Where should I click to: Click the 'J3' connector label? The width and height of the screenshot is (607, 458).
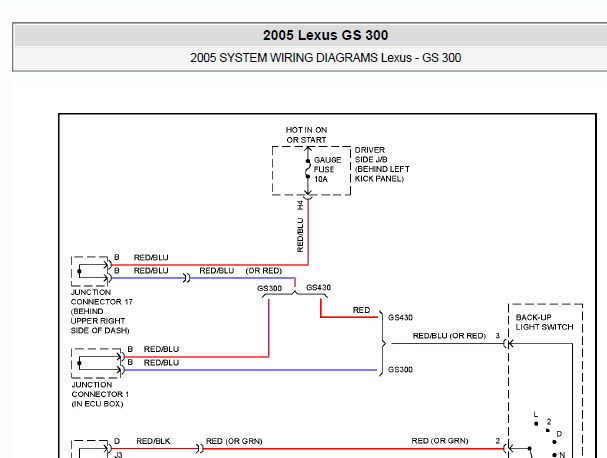[x=118, y=455]
